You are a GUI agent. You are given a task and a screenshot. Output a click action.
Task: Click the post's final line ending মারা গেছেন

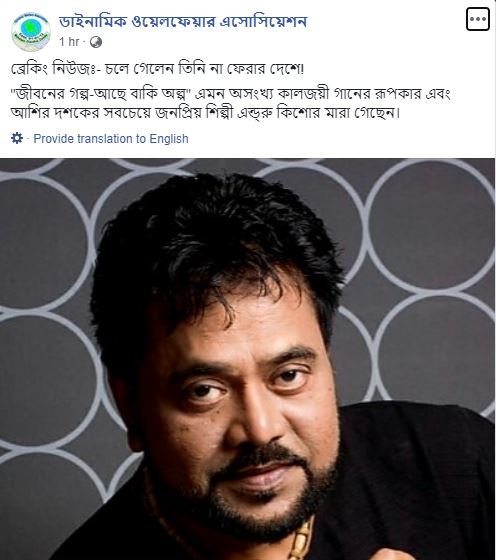(x=206, y=114)
